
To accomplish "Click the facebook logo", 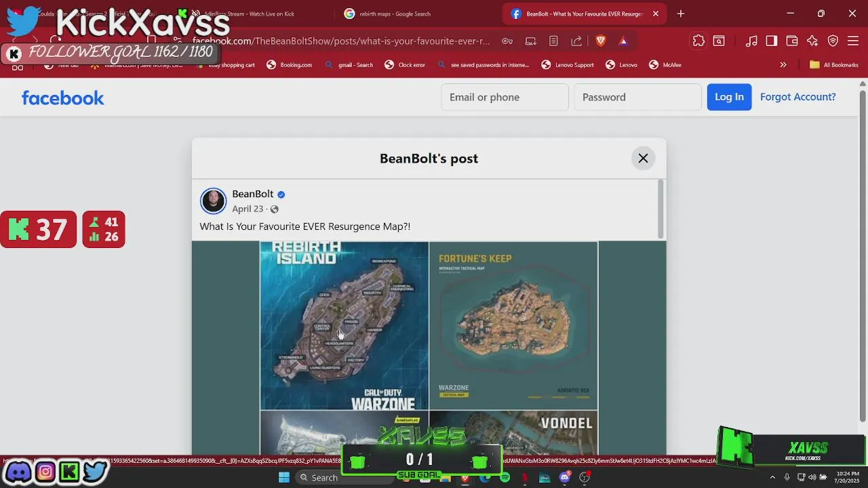I will coord(63,98).
